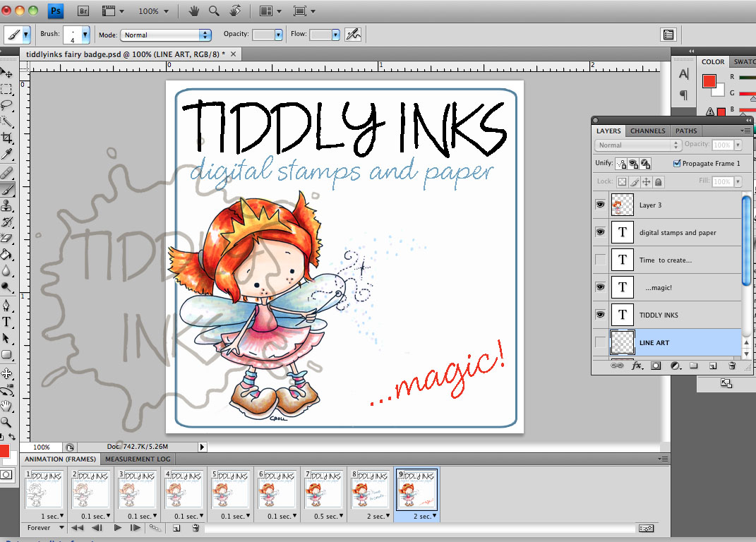Select the Animation (Frames) tab
This screenshot has height=542, width=756.
coord(60,459)
